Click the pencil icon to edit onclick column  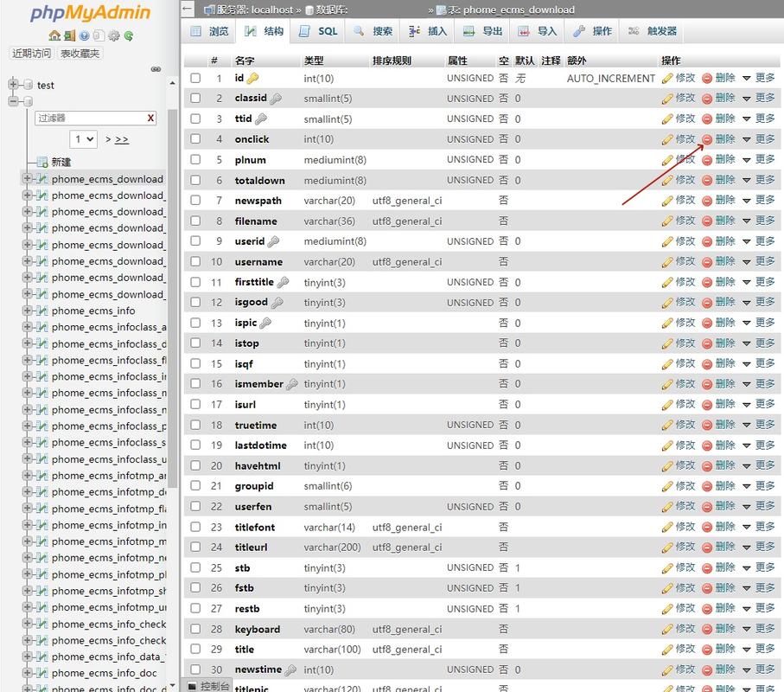pyautogui.click(x=669, y=138)
